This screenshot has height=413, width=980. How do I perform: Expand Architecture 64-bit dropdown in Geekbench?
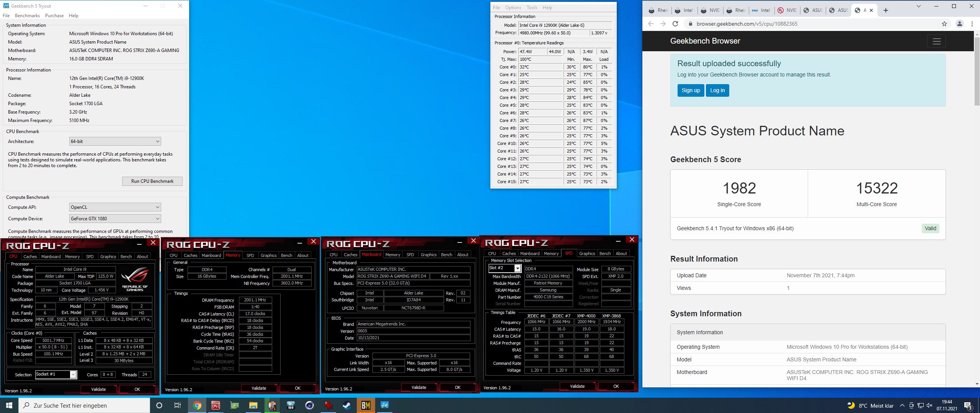pos(115,141)
